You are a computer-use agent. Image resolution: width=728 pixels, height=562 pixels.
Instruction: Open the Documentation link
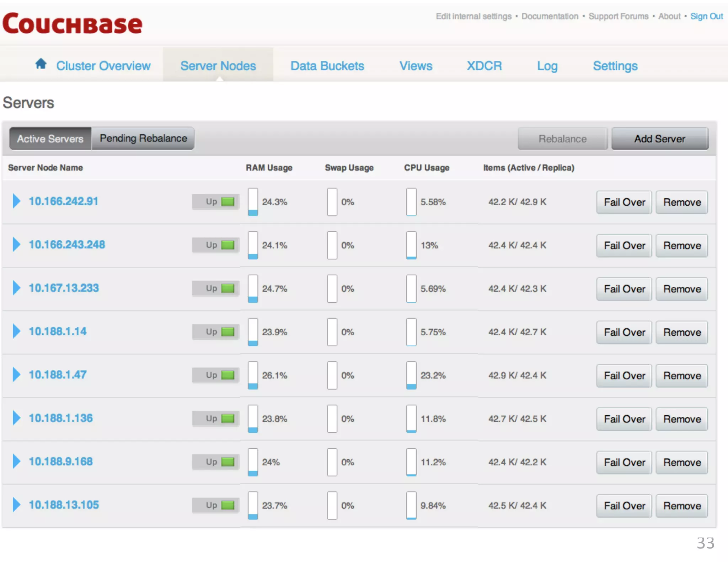[550, 16]
